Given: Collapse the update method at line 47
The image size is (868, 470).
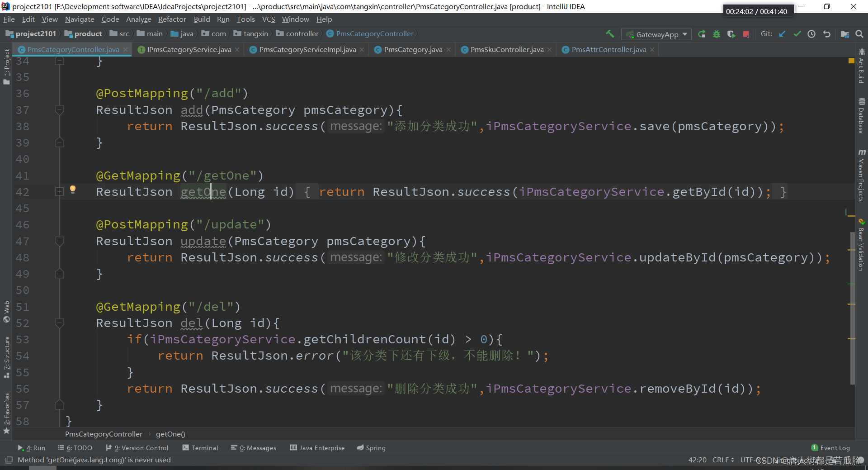Looking at the screenshot, I should (59, 241).
